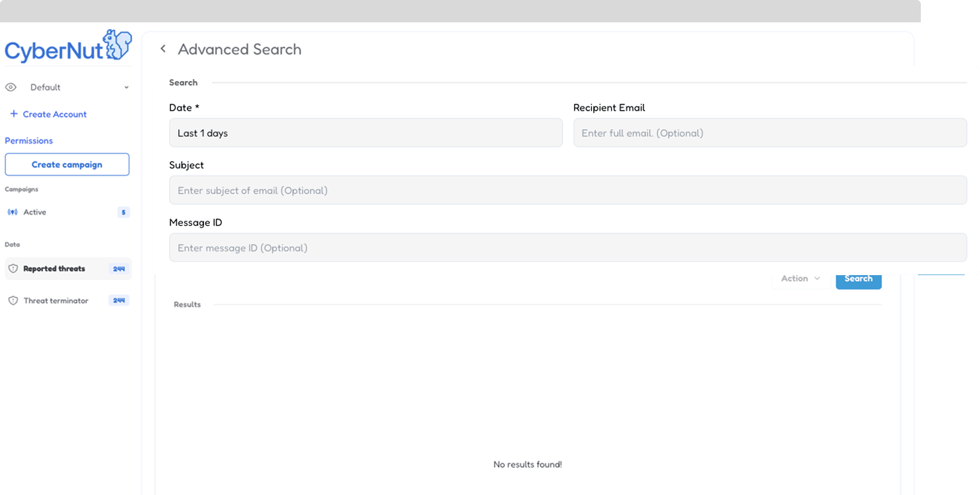Open Reported threats in sidebar
The height and width of the screenshot is (495, 980).
(68, 269)
